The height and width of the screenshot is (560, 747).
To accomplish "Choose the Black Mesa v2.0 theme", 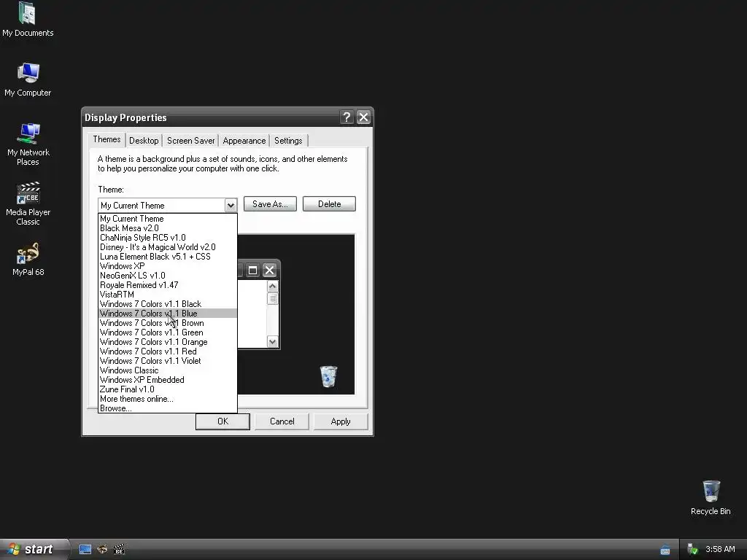I will click(168, 228).
